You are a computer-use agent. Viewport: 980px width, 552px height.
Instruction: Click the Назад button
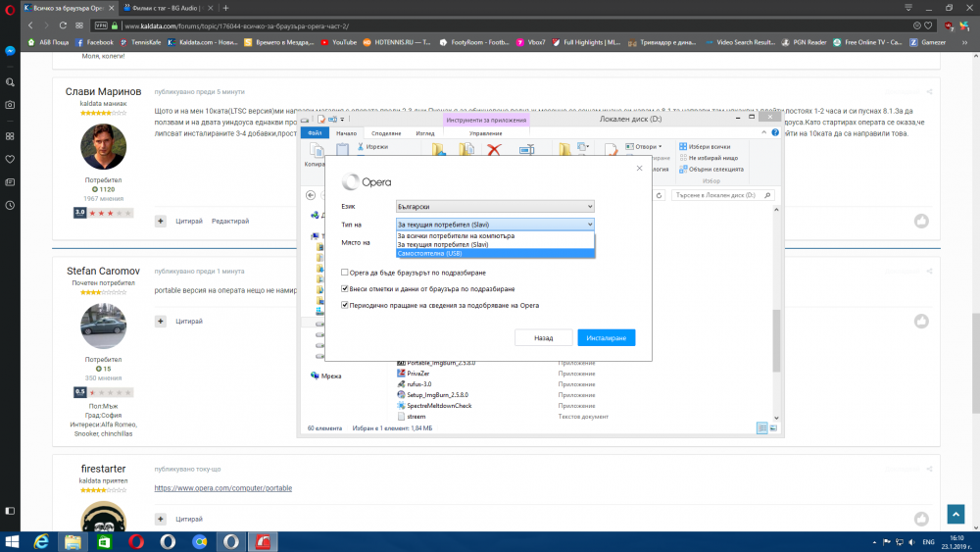[x=543, y=337]
